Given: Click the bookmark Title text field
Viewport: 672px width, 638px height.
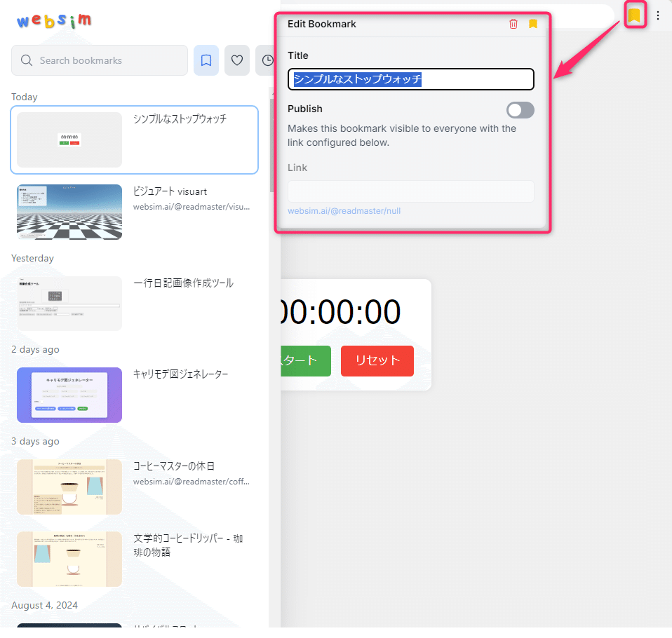Looking at the screenshot, I should (410, 79).
